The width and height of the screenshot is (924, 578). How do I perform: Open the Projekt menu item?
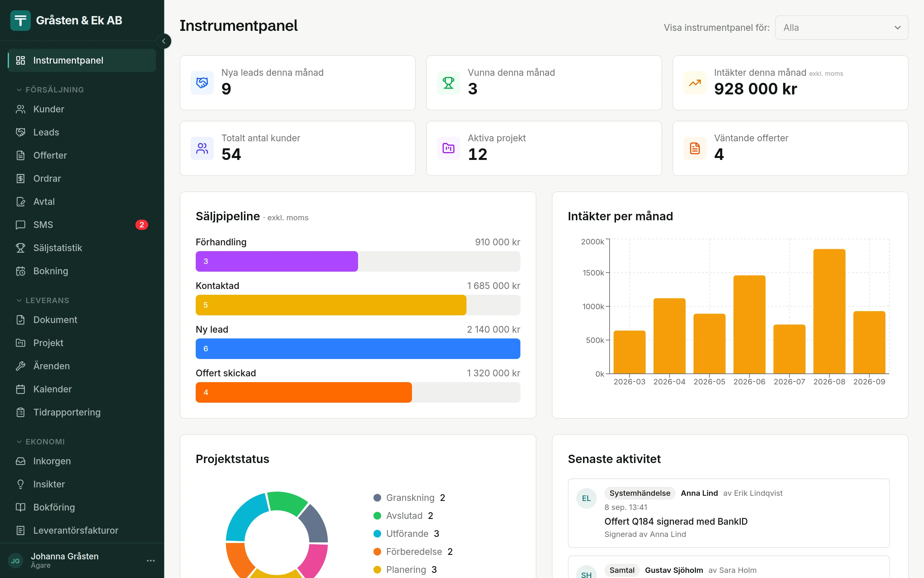pos(82,343)
